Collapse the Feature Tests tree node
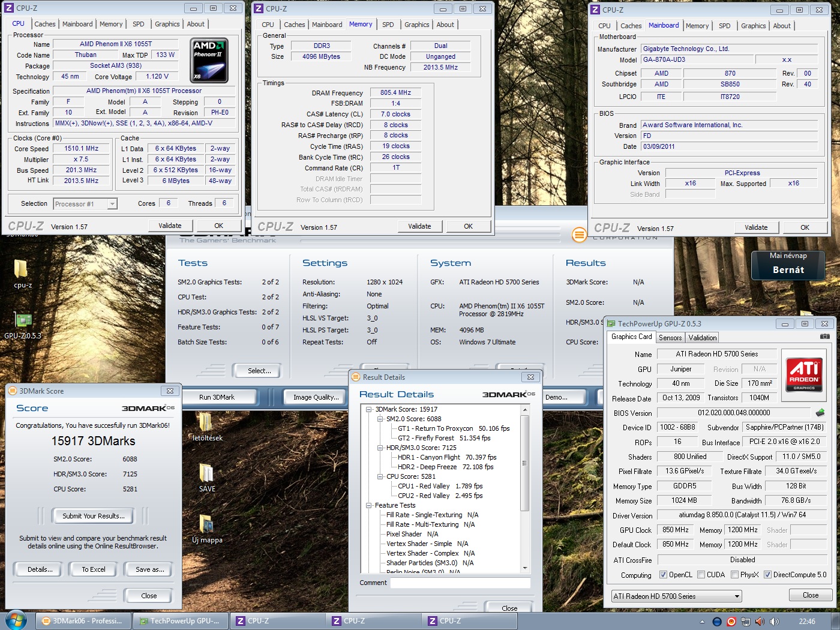The height and width of the screenshot is (630, 840). 370,505
